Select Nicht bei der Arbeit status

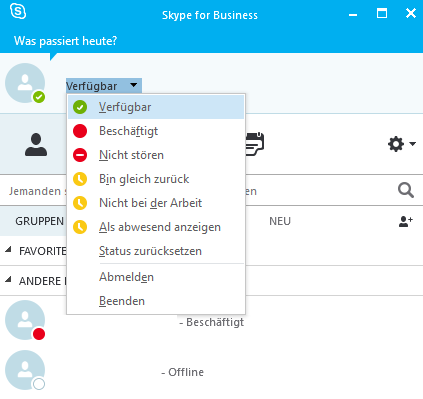point(156,203)
